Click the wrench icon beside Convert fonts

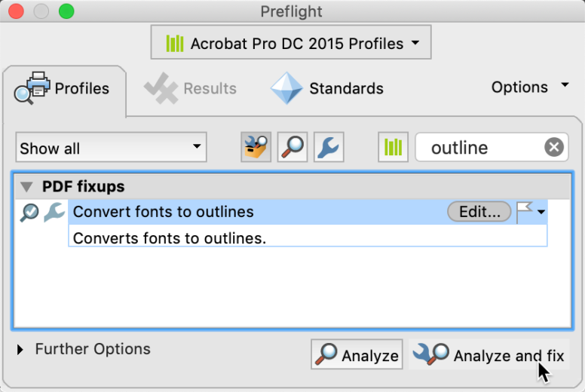[54, 213]
